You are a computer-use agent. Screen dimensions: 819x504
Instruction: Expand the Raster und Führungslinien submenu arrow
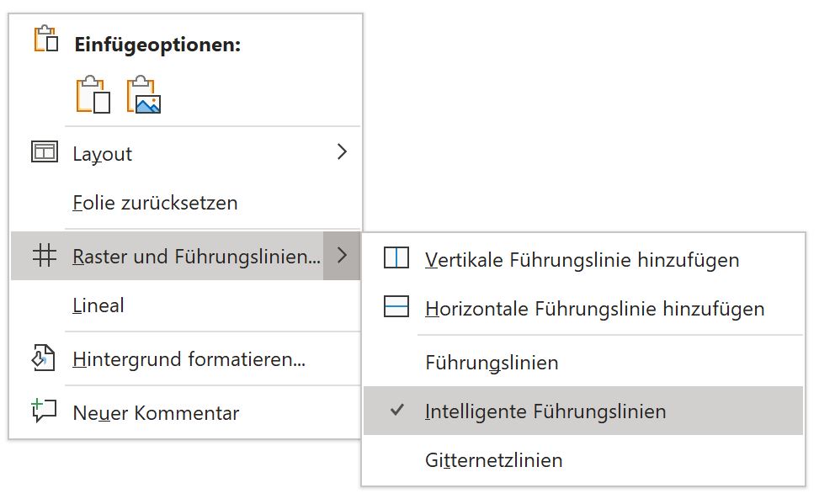(342, 256)
